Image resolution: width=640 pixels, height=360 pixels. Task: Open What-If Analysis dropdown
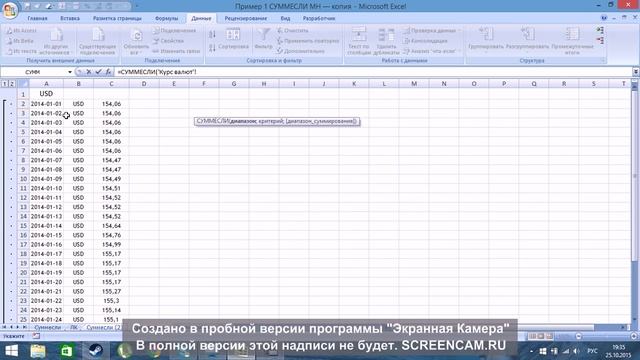(431, 51)
